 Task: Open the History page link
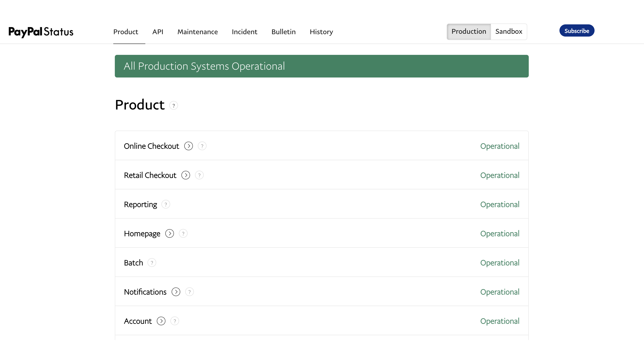(x=321, y=32)
